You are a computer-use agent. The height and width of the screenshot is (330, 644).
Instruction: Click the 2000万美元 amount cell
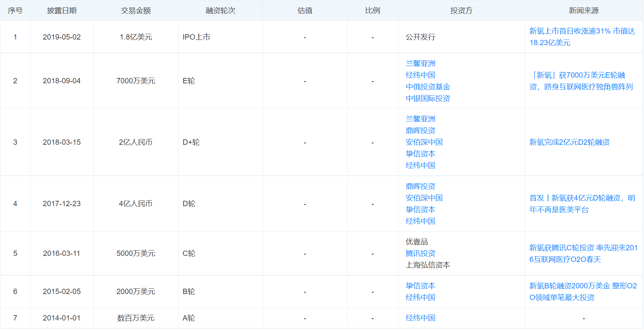point(136,292)
